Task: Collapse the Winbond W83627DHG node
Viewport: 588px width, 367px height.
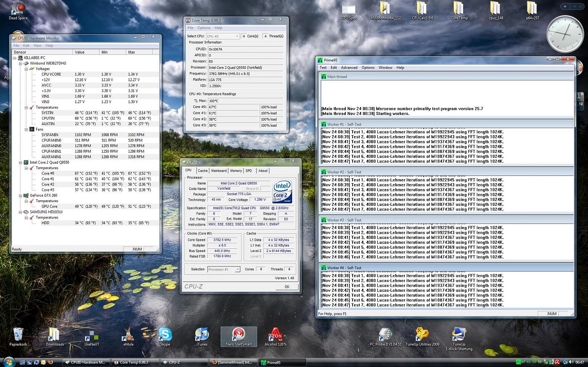Action: click(20, 63)
